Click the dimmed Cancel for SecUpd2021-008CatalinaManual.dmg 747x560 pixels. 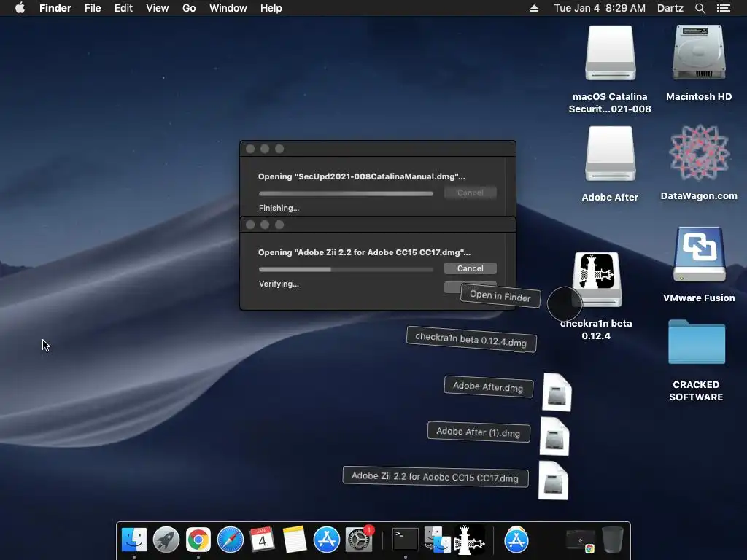[471, 192]
